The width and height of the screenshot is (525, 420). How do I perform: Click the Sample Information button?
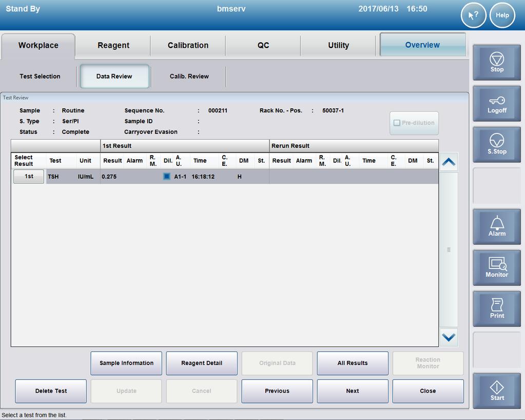(x=126, y=363)
